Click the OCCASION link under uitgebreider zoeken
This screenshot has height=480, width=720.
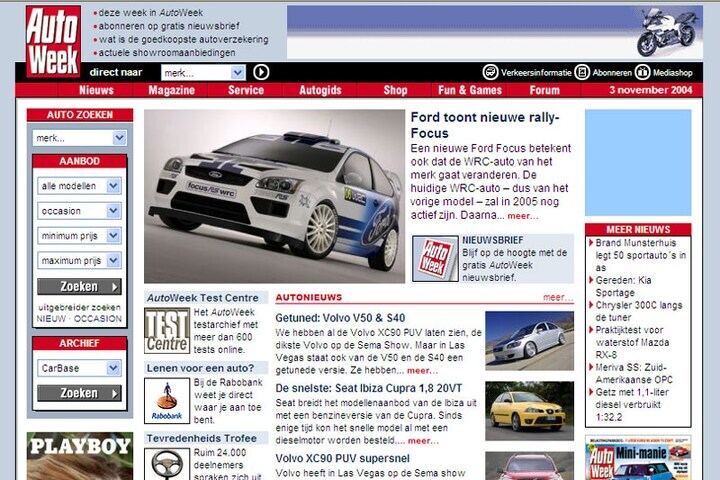[x=98, y=318]
